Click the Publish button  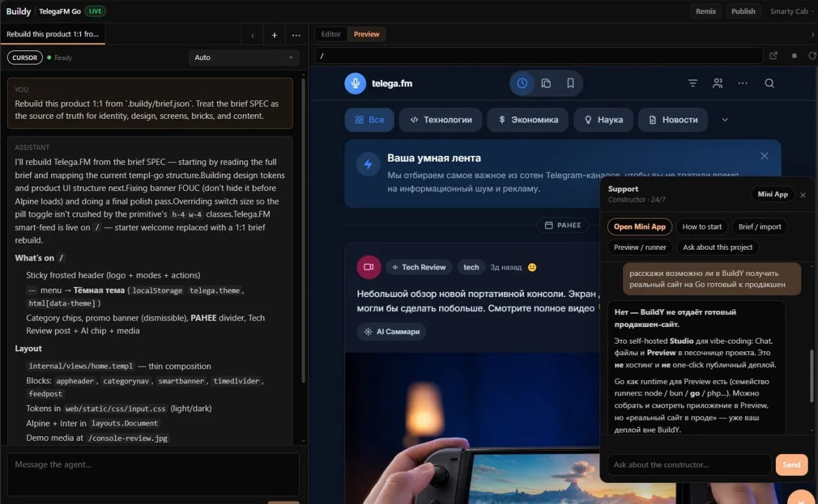tap(743, 11)
